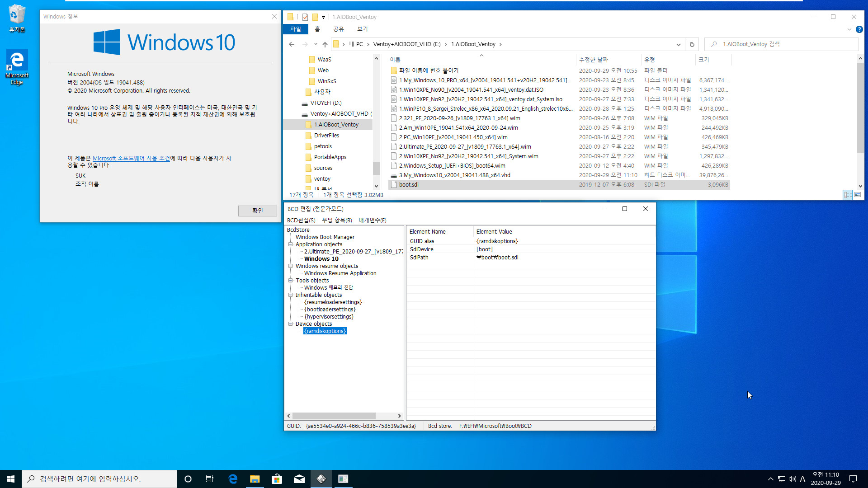Viewport: 868px width, 488px height.
Task: Open the 홈 ribbon tab
Action: (x=317, y=29)
